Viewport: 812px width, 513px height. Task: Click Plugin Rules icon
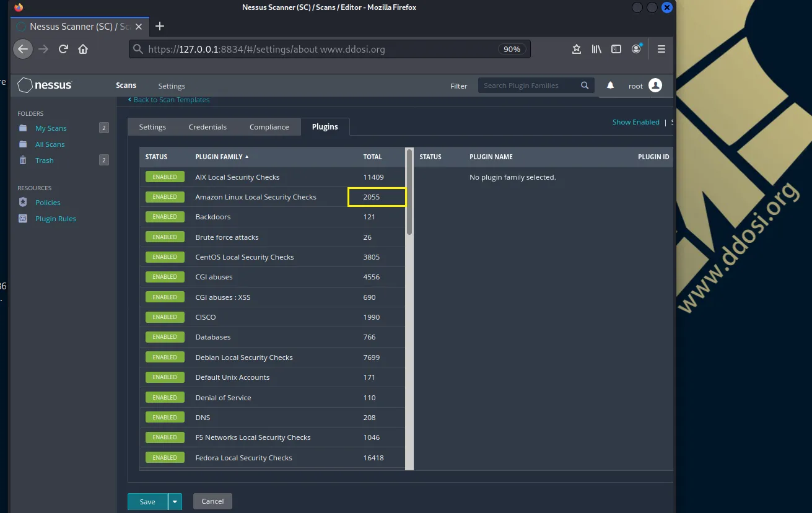click(23, 219)
